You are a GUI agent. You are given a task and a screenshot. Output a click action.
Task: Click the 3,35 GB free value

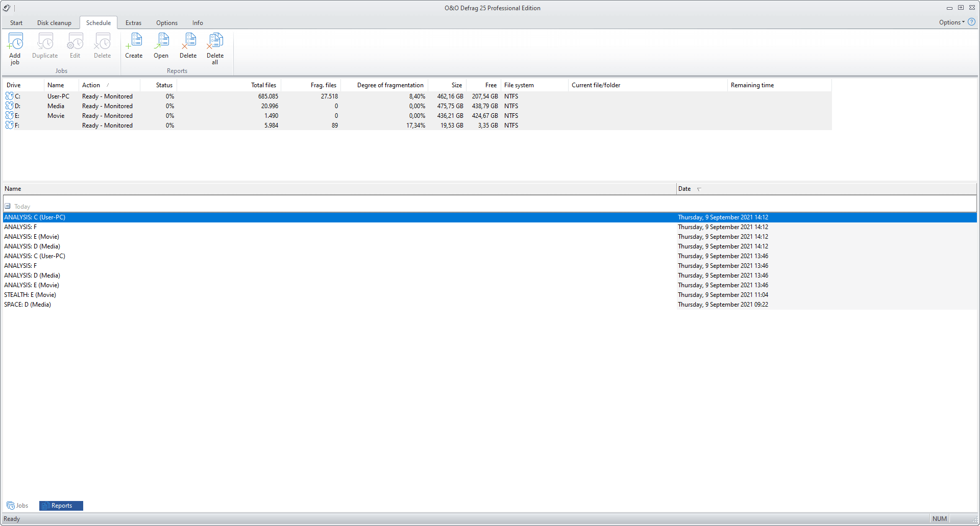[488, 126]
